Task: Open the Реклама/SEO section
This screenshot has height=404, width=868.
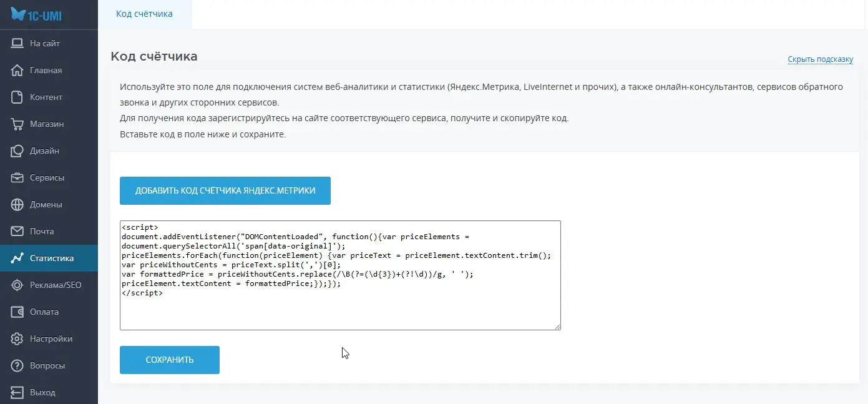Action: [x=49, y=285]
